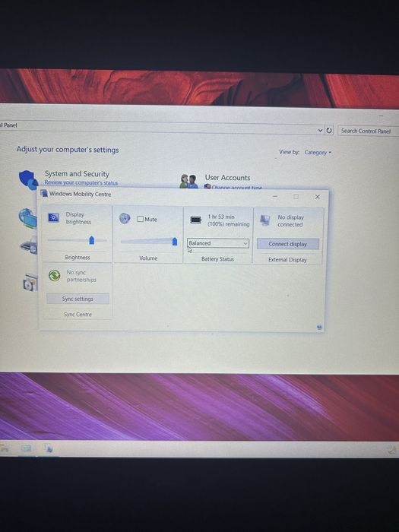399x532 pixels.
Task: Click the external display monitor icon
Action: click(265, 220)
